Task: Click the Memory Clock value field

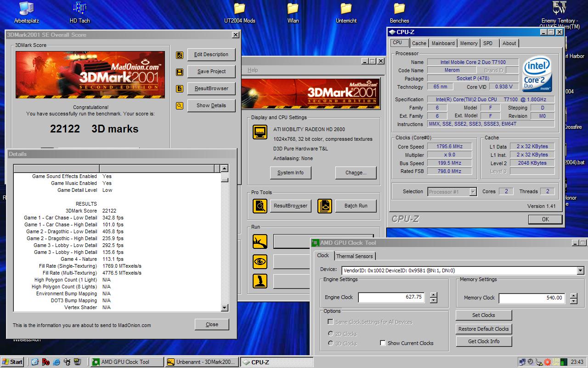Action: coord(532,298)
